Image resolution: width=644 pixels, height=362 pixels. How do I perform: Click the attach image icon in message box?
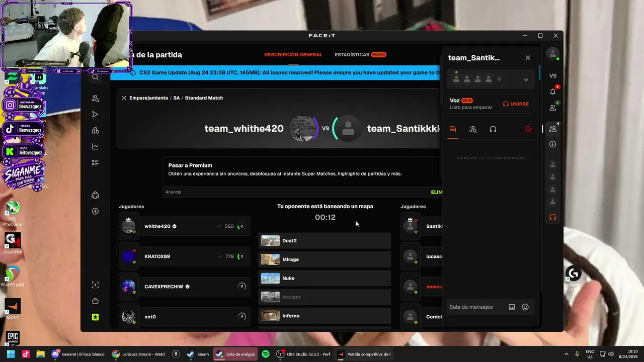tap(512, 307)
